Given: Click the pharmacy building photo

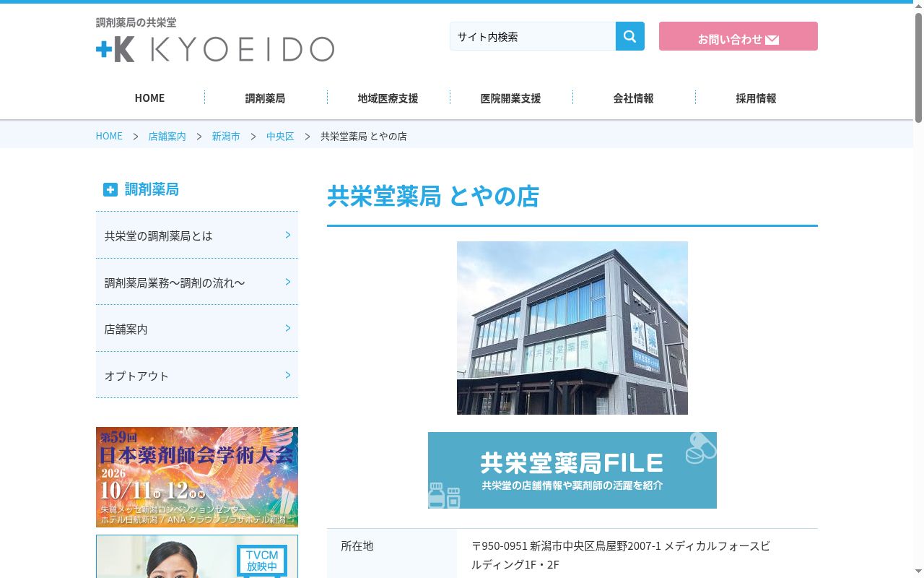Looking at the screenshot, I should tap(572, 328).
